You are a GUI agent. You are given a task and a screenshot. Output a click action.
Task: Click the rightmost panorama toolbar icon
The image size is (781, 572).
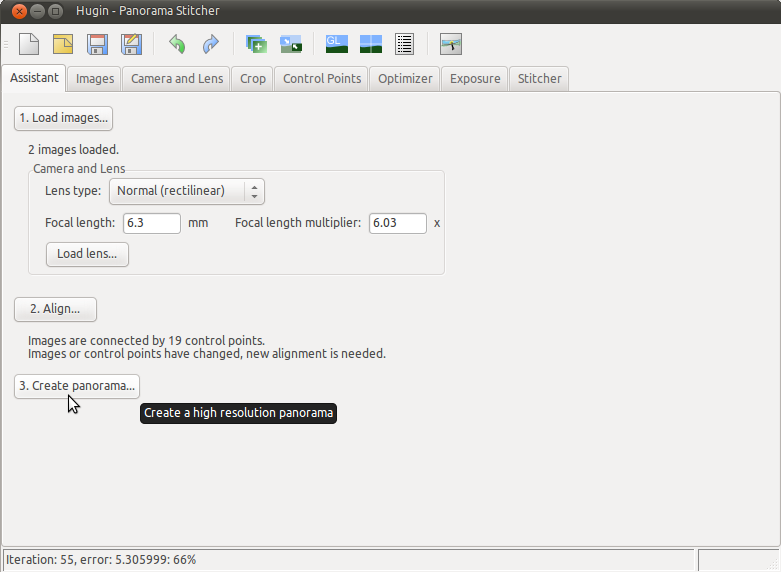click(x=451, y=44)
